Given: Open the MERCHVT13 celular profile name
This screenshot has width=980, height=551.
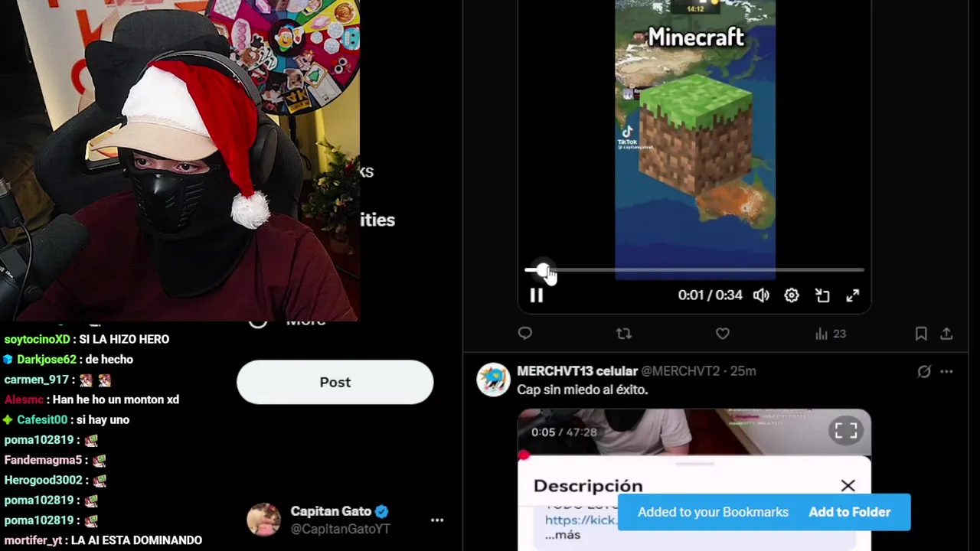Looking at the screenshot, I should pos(577,371).
